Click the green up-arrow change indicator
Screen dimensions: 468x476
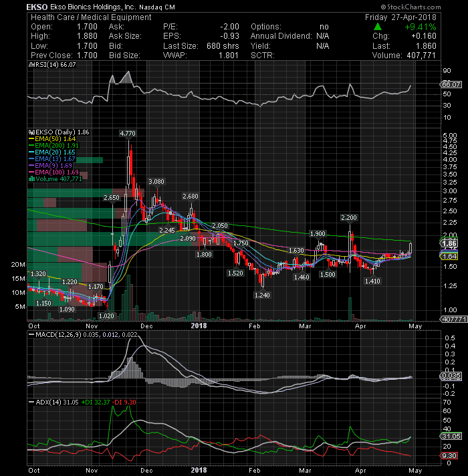click(378, 27)
